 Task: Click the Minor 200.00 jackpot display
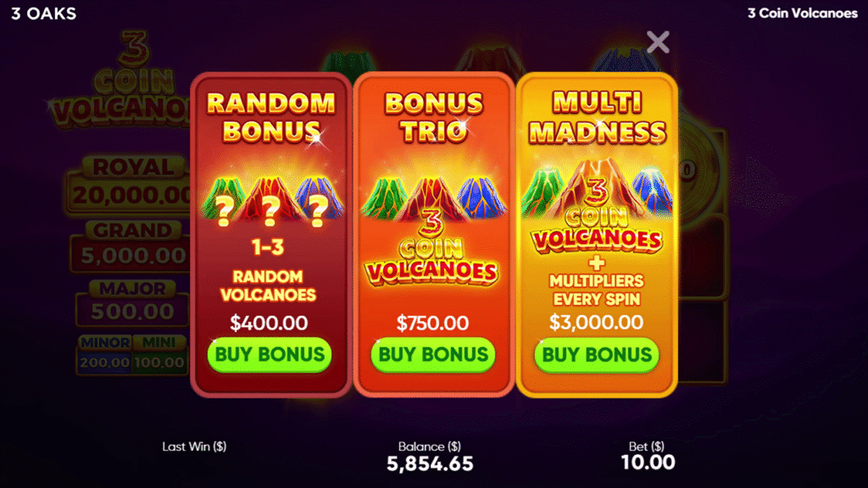pos(104,355)
